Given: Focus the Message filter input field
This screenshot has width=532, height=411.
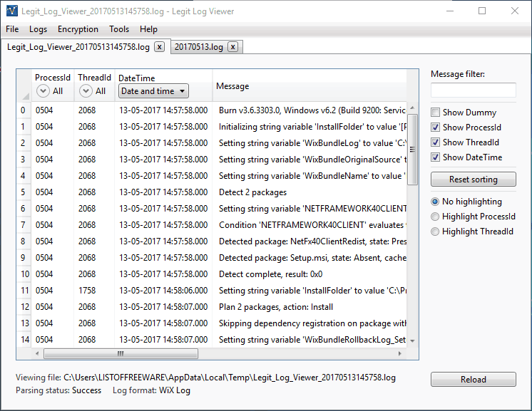Looking at the screenshot, I should coord(474,90).
